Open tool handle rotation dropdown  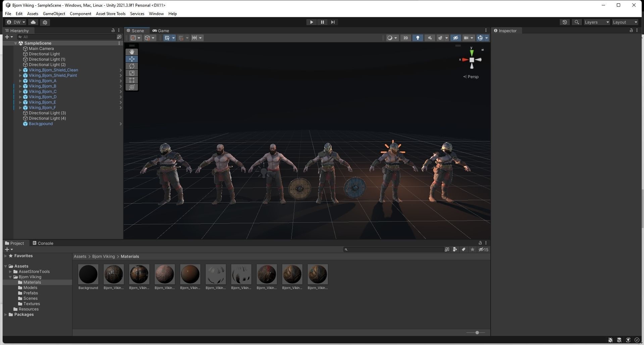(150, 38)
